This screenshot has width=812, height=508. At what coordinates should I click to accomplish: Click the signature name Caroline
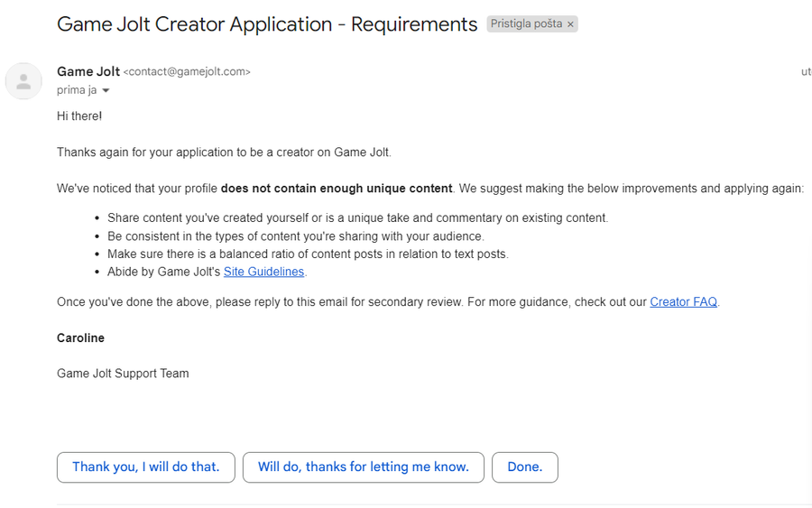coord(81,338)
